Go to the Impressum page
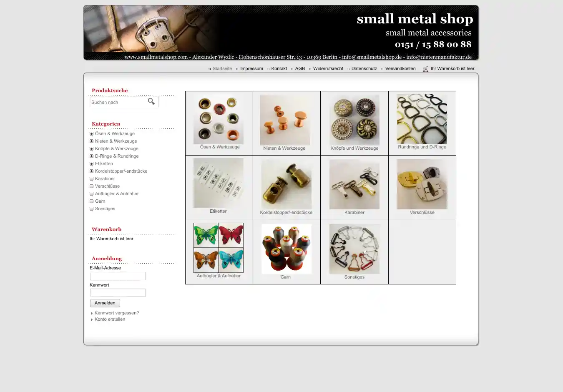This screenshot has height=392, width=563. [x=251, y=69]
